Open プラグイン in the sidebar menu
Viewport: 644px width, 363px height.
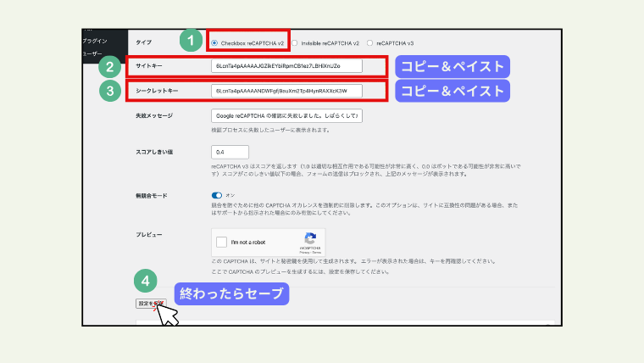coord(96,41)
